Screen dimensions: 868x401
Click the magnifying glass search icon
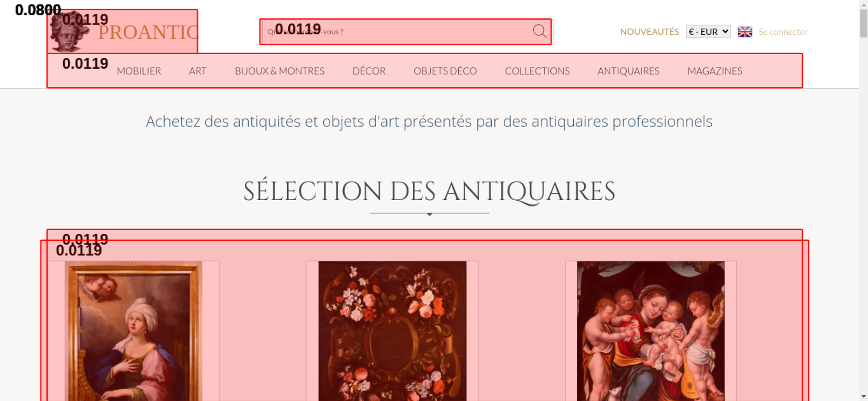[539, 31]
